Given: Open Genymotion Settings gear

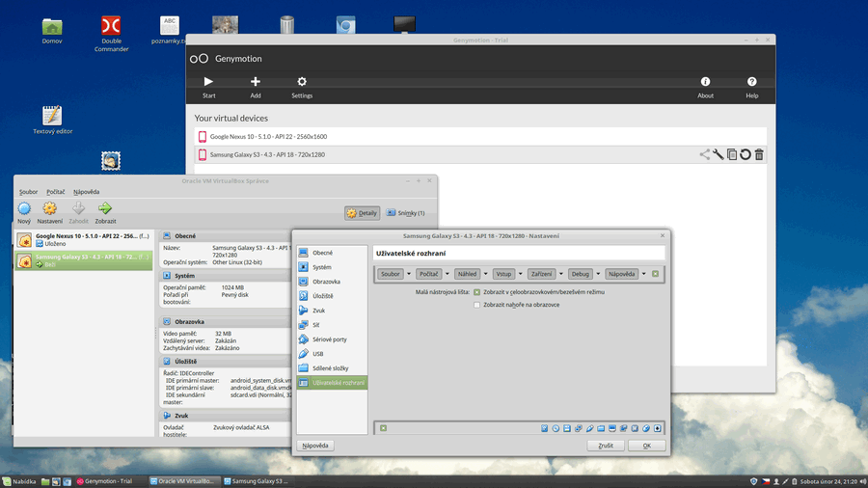Looking at the screenshot, I should pyautogui.click(x=302, y=82).
